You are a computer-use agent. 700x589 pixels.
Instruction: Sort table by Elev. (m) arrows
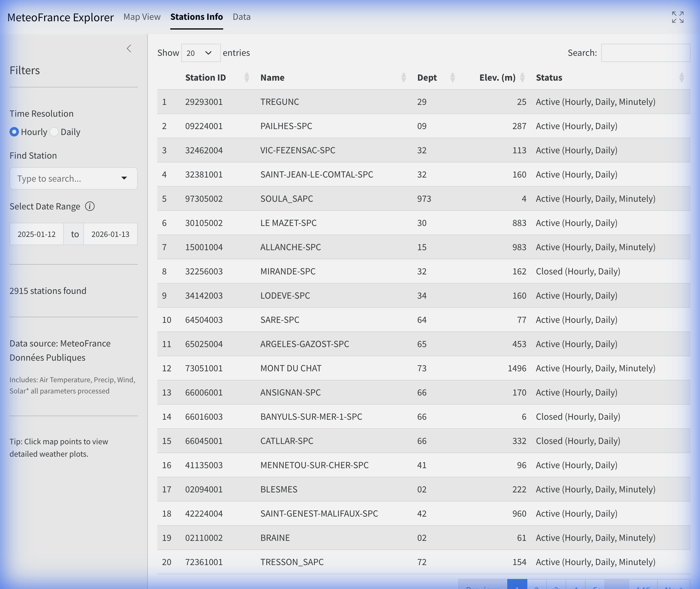pyautogui.click(x=522, y=77)
